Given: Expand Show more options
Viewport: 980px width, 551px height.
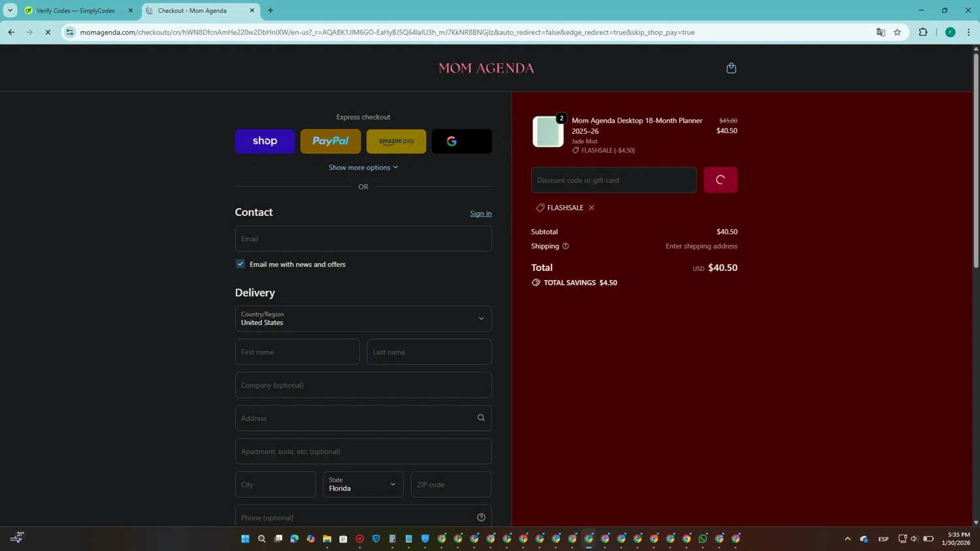Looking at the screenshot, I should pos(363,167).
